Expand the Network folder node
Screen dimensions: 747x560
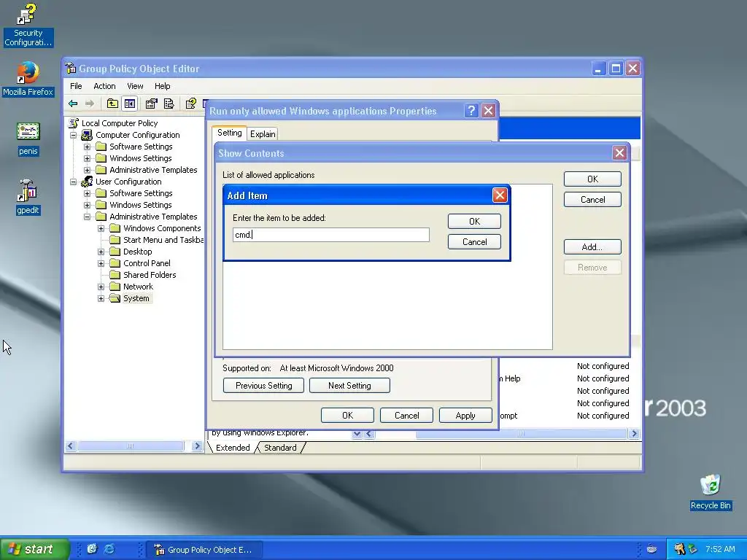tap(101, 287)
